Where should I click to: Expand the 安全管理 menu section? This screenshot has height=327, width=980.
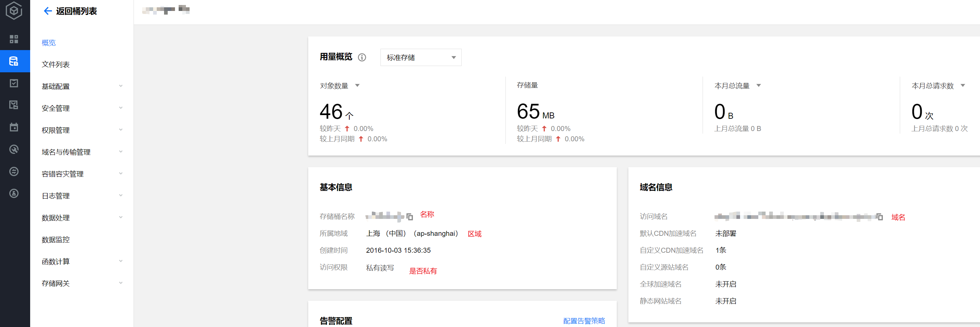coord(82,108)
